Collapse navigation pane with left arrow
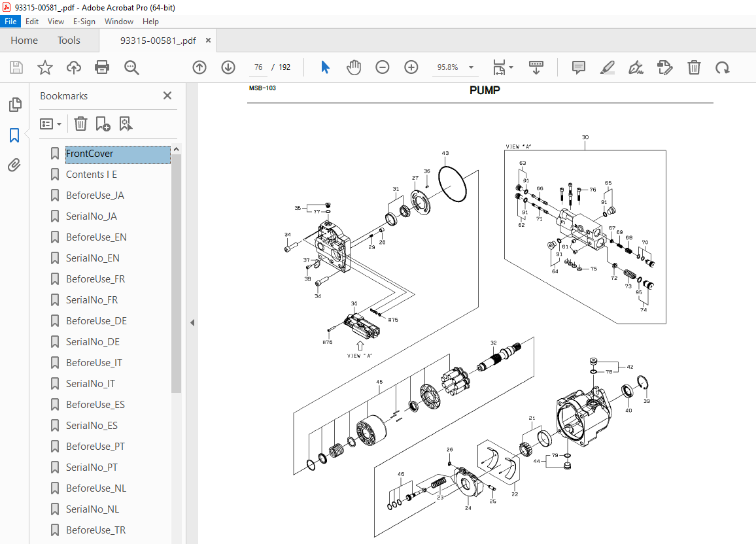The image size is (756, 544). (x=192, y=322)
